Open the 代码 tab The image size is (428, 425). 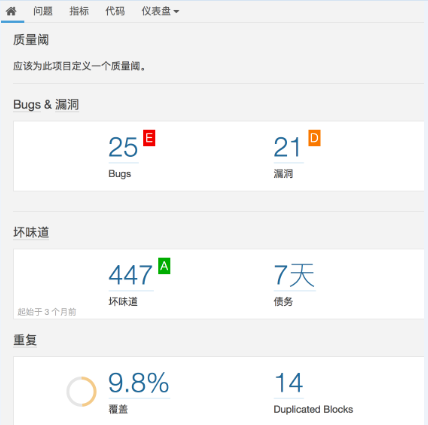coord(115,11)
